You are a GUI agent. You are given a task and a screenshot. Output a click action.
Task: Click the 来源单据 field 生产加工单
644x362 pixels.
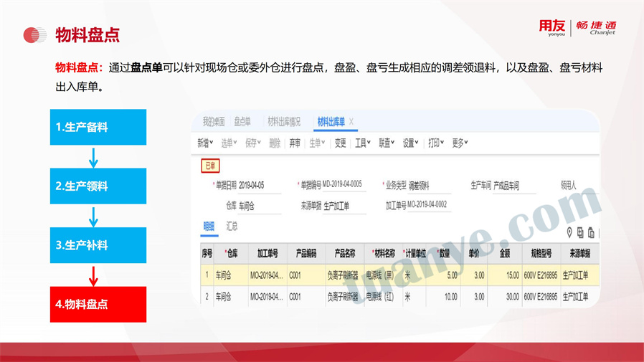(344, 206)
